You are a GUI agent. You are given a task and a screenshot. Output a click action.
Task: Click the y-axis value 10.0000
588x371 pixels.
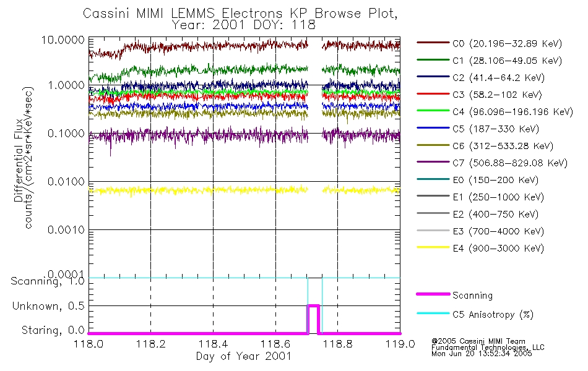[x=63, y=40]
